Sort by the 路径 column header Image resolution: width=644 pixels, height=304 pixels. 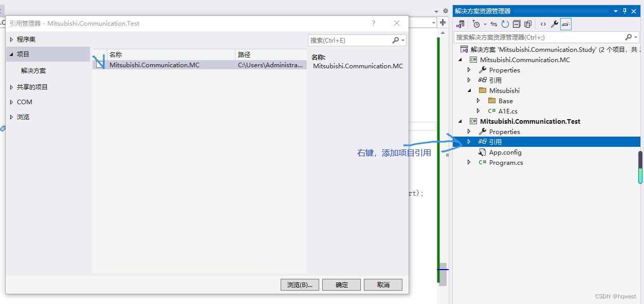(x=271, y=54)
